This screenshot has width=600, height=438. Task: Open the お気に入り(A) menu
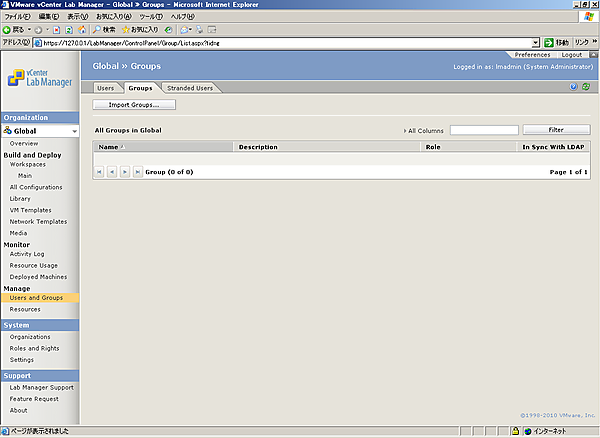114,17
